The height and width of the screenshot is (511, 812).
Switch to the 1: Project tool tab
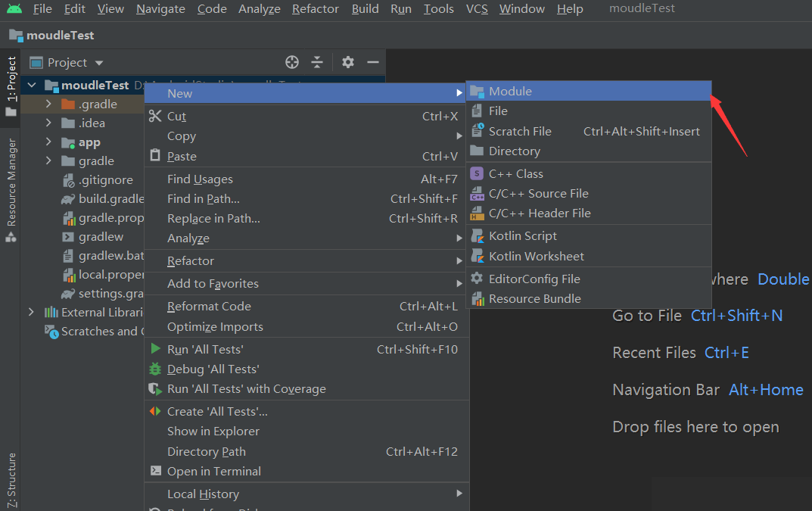[x=11, y=86]
